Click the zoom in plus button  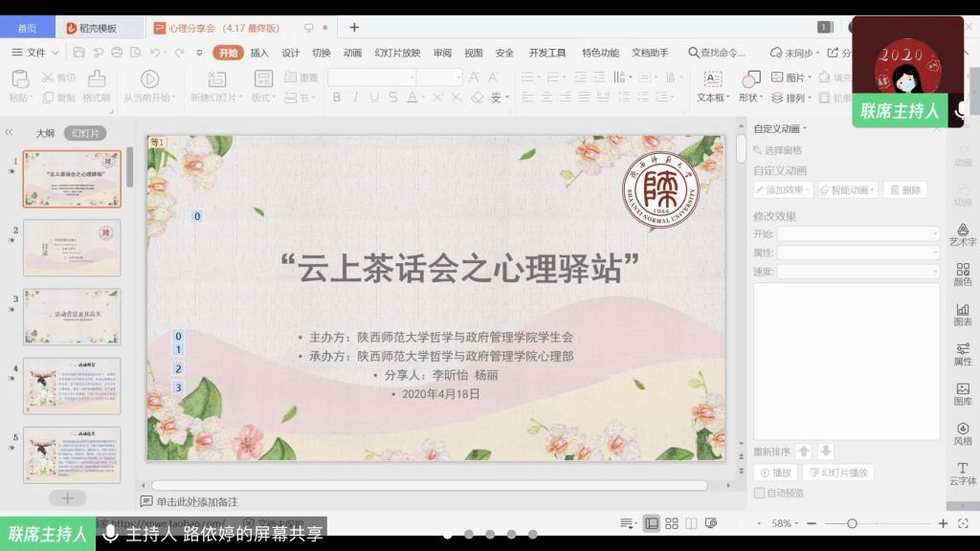tap(943, 523)
